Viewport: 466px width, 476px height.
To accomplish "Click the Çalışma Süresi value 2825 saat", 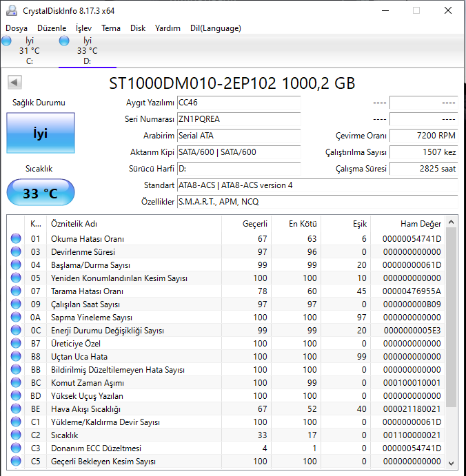I will click(x=423, y=169).
